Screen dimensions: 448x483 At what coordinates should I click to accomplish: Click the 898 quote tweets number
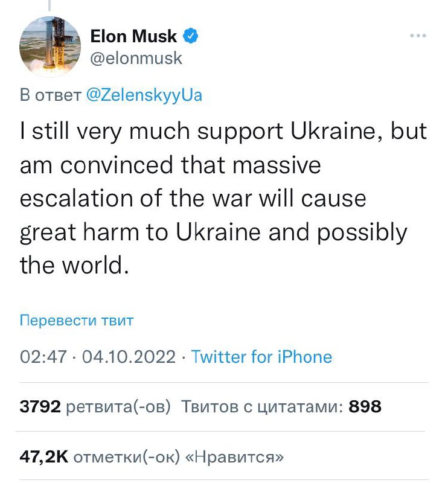365,406
